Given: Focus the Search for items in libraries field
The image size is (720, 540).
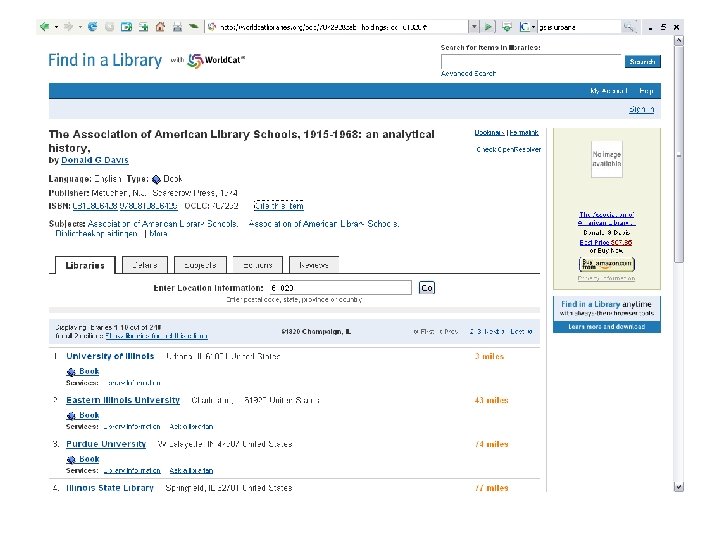Looking at the screenshot, I should [x=531, y=62].
